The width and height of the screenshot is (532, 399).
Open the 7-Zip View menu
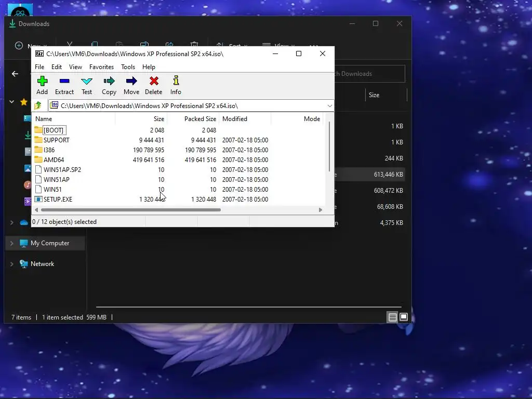75,67
